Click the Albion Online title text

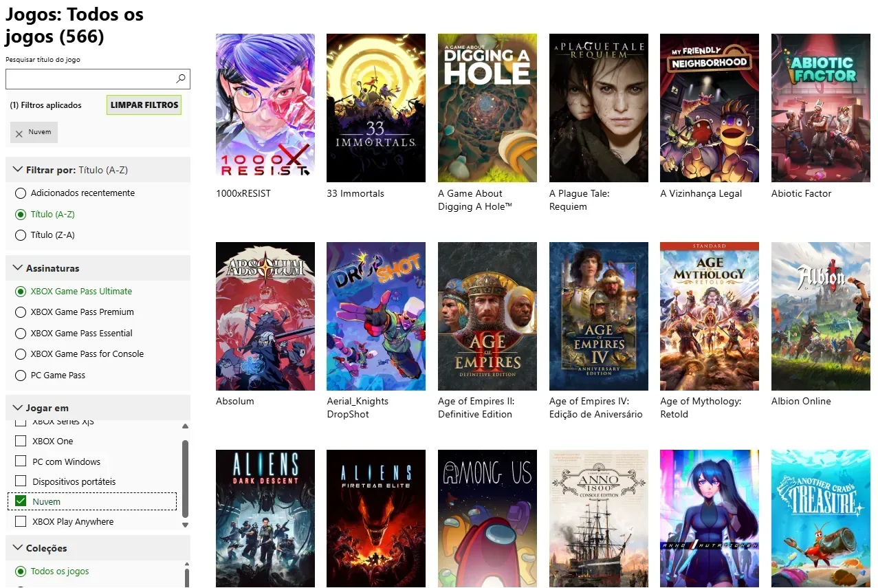tap(801, 402)
